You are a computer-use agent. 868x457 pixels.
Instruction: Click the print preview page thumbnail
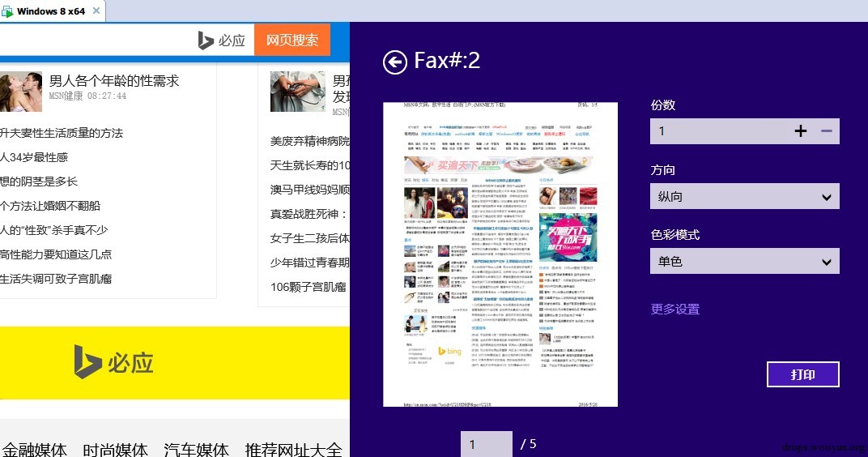click(500, 254)
